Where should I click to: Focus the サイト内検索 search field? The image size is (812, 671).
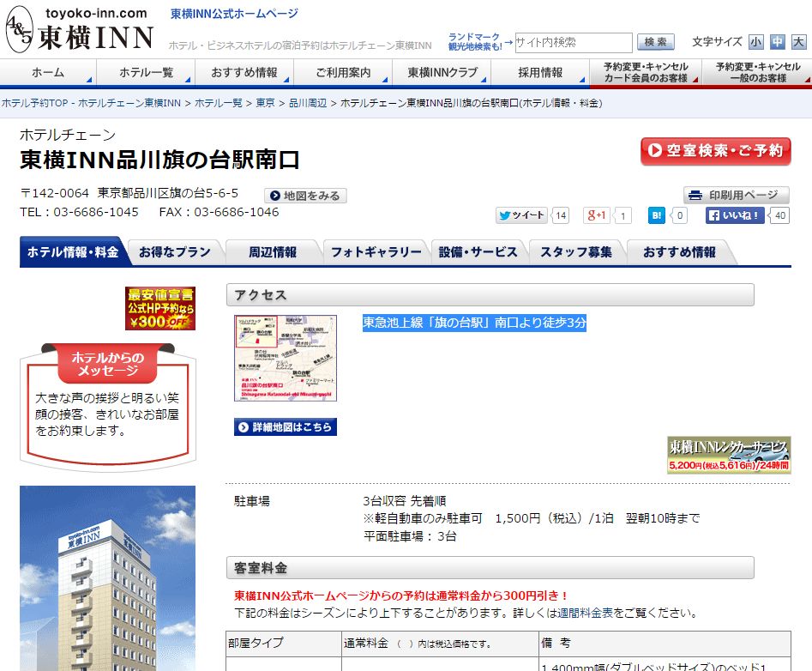pos(574,43)
